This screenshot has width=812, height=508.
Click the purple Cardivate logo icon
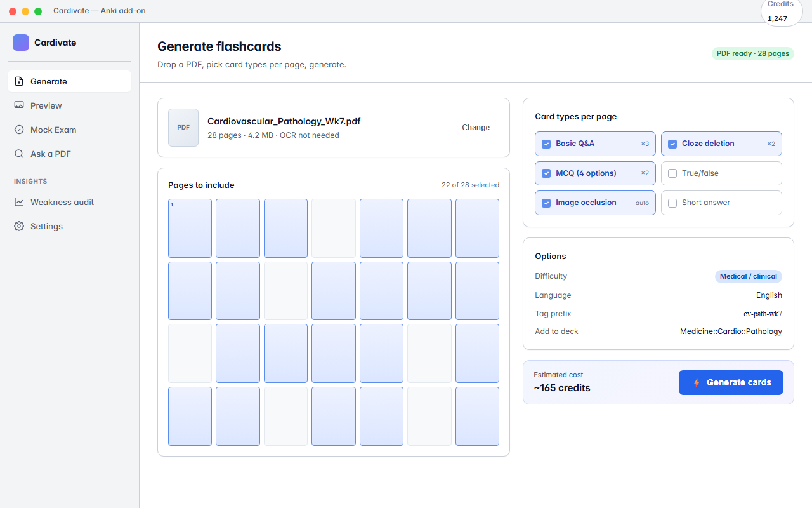click(x=21, y=43)
